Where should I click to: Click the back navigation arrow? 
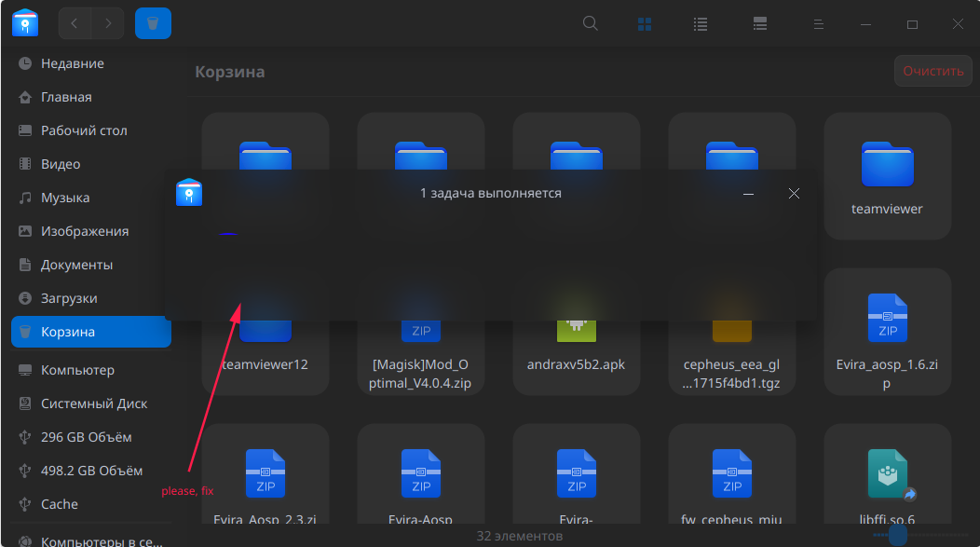pos(74,23)
